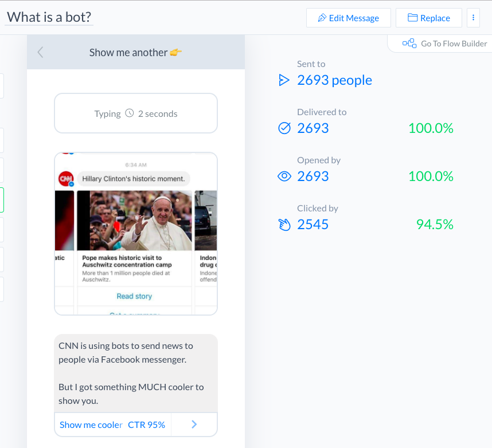Click the Read story link in preview
Image resolution: width=492 pixels, height=448 pixels.
tap(134, 296)
